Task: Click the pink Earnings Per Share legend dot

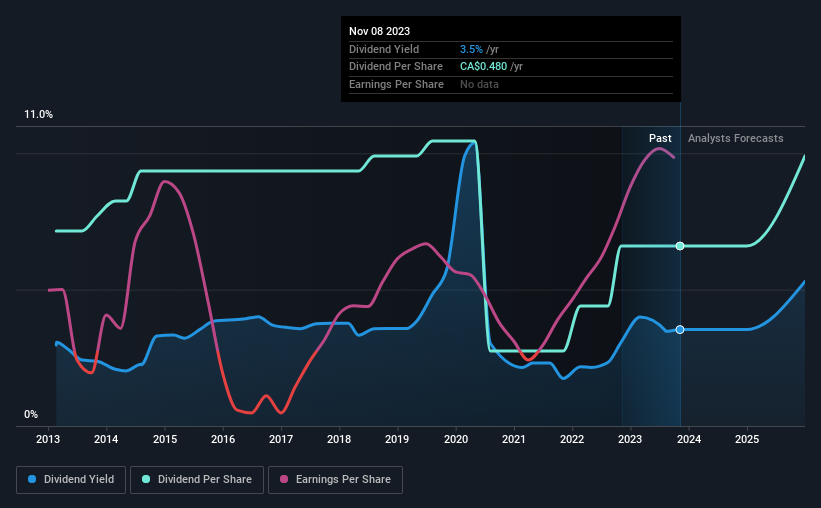Action: (x=284, y=479)
